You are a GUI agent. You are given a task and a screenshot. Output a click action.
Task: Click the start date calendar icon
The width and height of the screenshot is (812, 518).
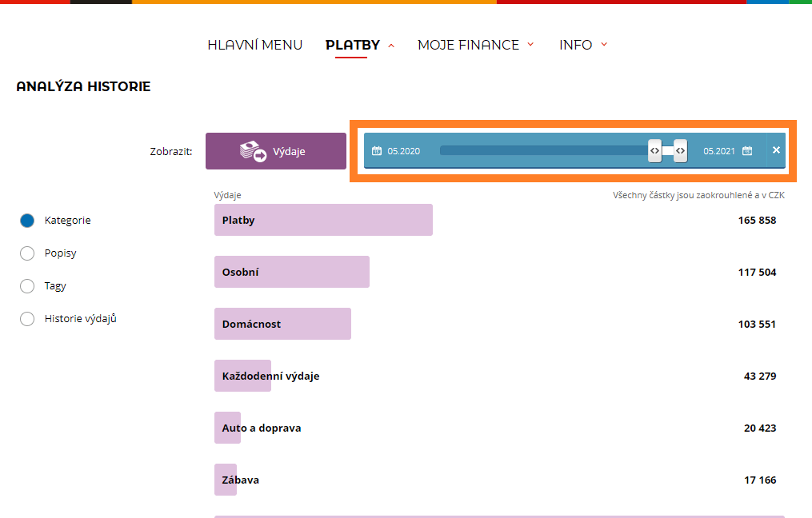(377, 151)
